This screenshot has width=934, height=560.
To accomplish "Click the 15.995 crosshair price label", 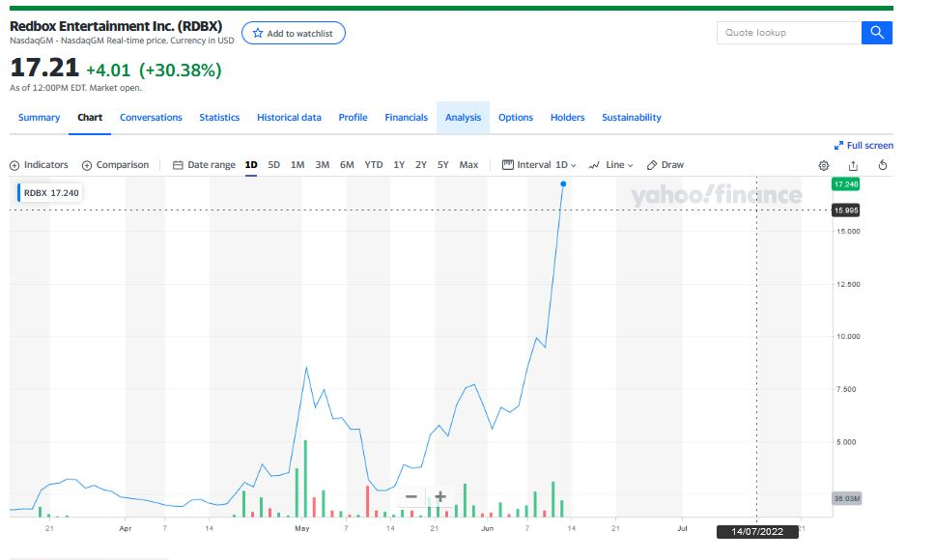I will [846, 210].
